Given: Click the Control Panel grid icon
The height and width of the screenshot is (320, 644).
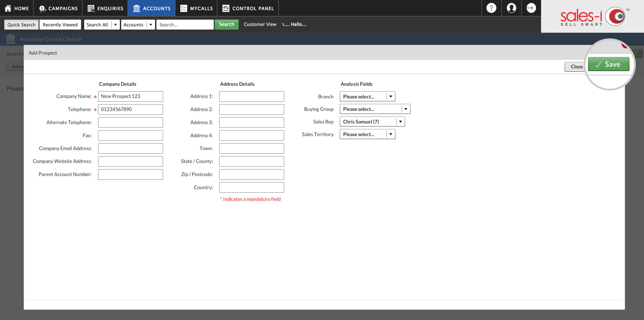Looking at the screenshot, I should click(226, 8).
